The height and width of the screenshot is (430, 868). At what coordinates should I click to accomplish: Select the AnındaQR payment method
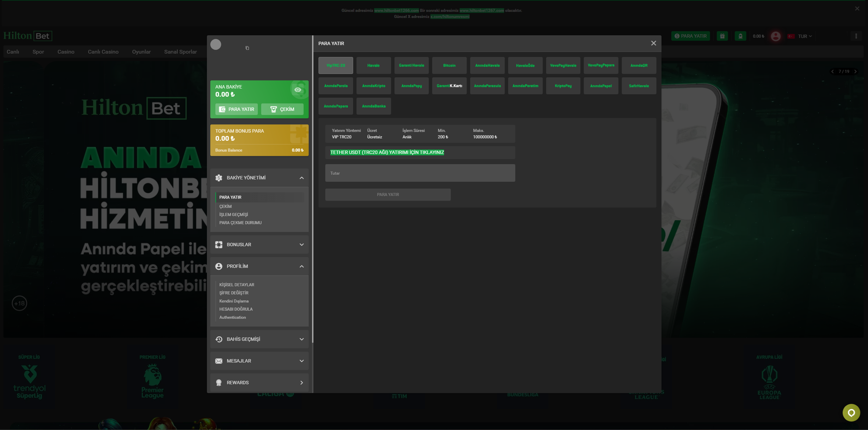coord(639,65)
